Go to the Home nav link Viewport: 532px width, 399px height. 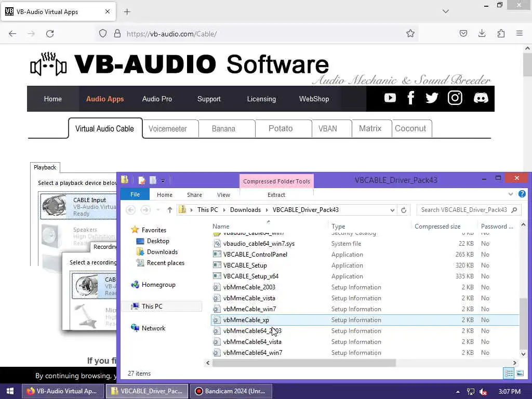(53, 99)
